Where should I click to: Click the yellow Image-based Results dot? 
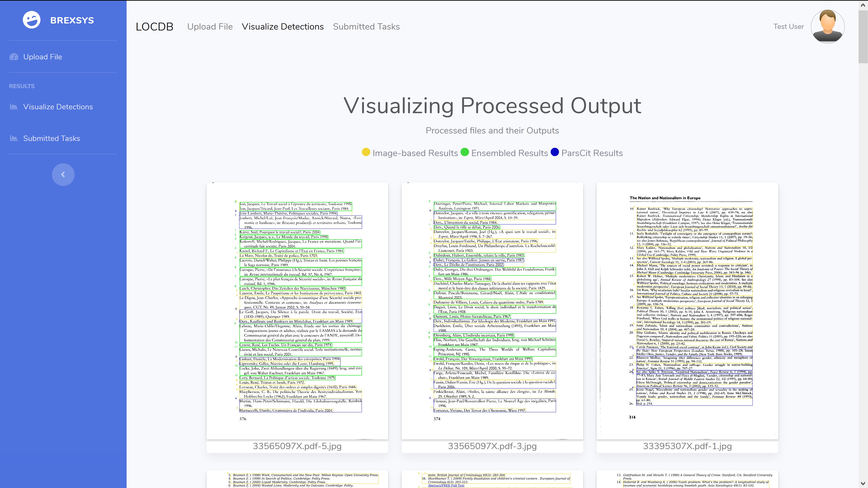[x=366, y=152]
